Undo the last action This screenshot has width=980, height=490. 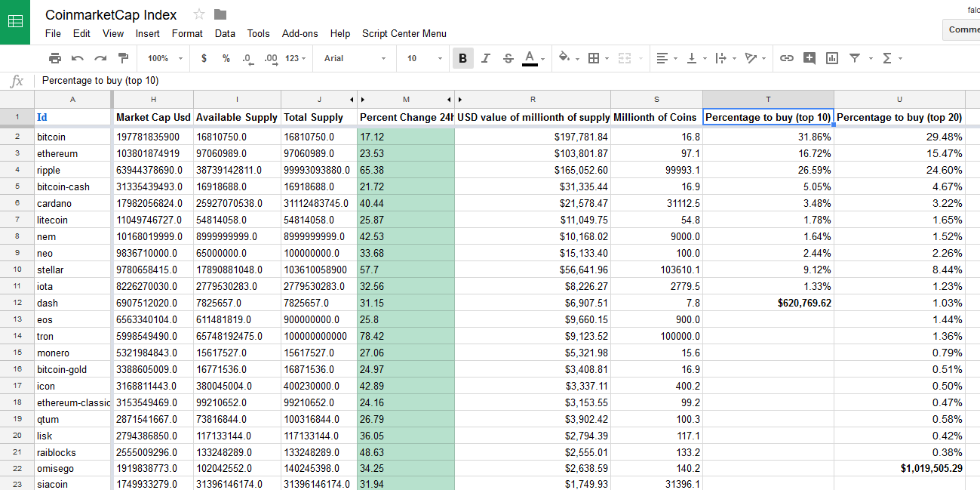click(x=77, y=58)
